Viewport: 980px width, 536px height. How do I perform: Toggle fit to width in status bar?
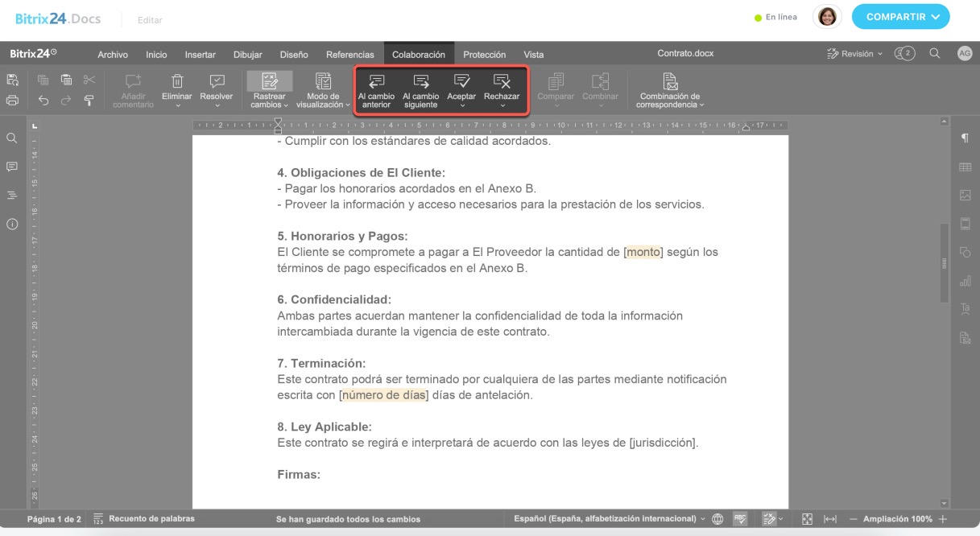coord(830,519)
